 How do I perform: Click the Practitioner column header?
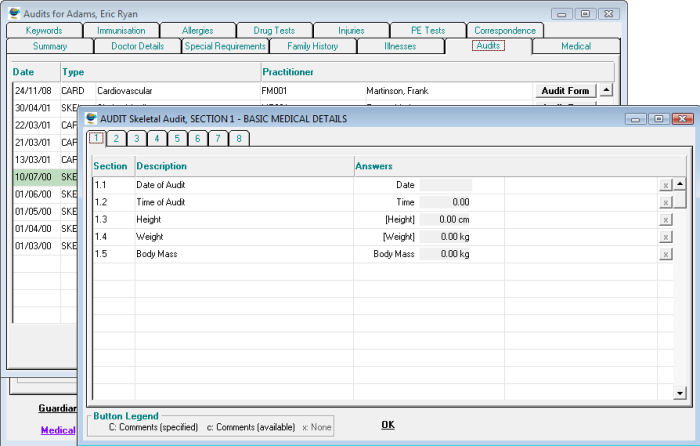click(x=438, y=72)
